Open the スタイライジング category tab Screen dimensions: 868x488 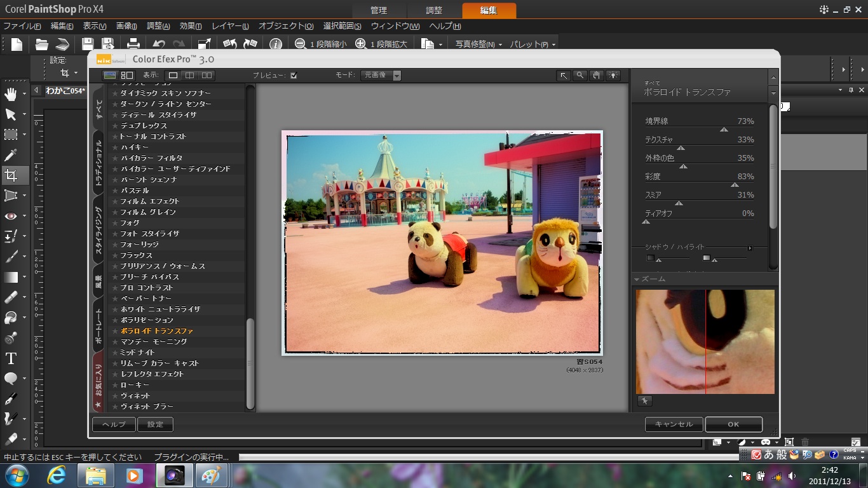click(x=98, y=231)
